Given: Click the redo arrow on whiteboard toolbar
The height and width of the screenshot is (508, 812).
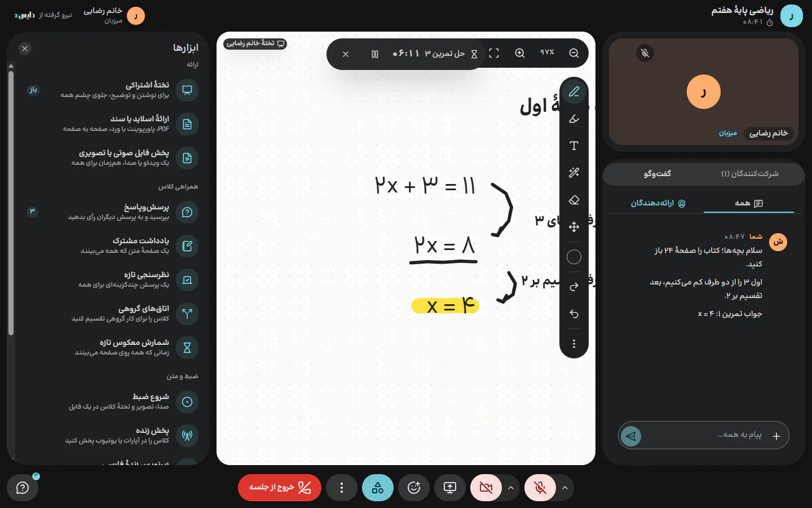Looking at the screenshot, I should (574, 287).
